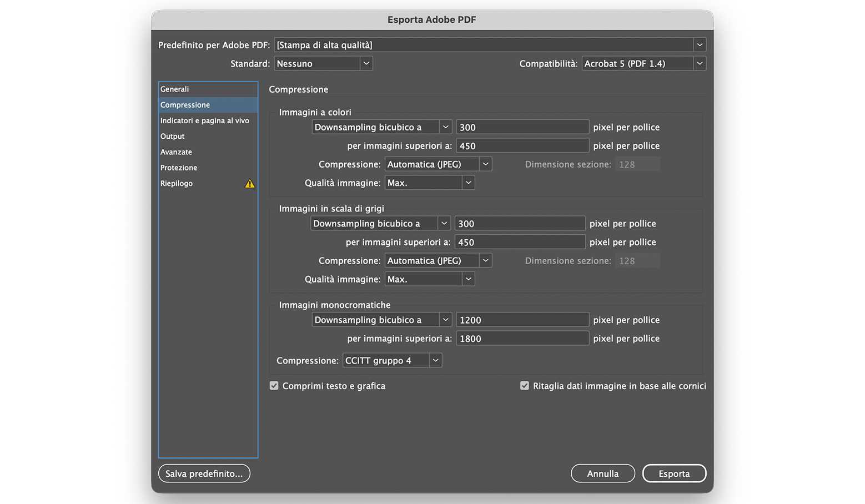
Task: Open the CCITT gruppo 4 compression dropdown
Action: coord(392,361)
